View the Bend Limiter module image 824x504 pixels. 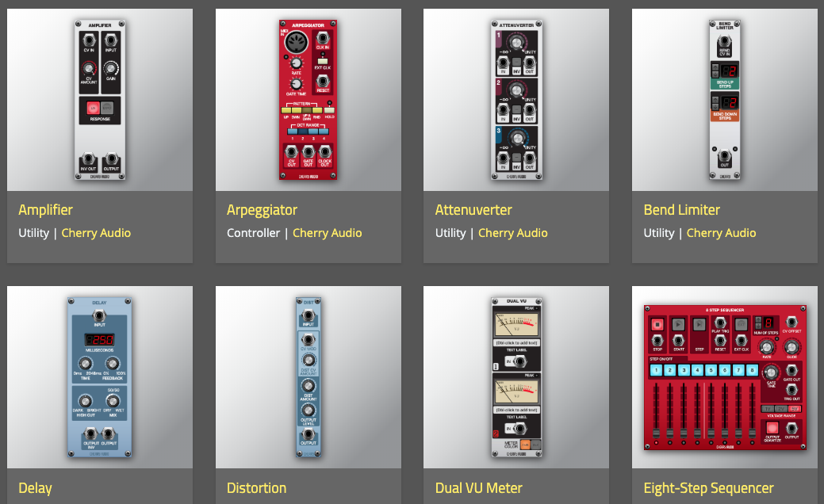725,100
